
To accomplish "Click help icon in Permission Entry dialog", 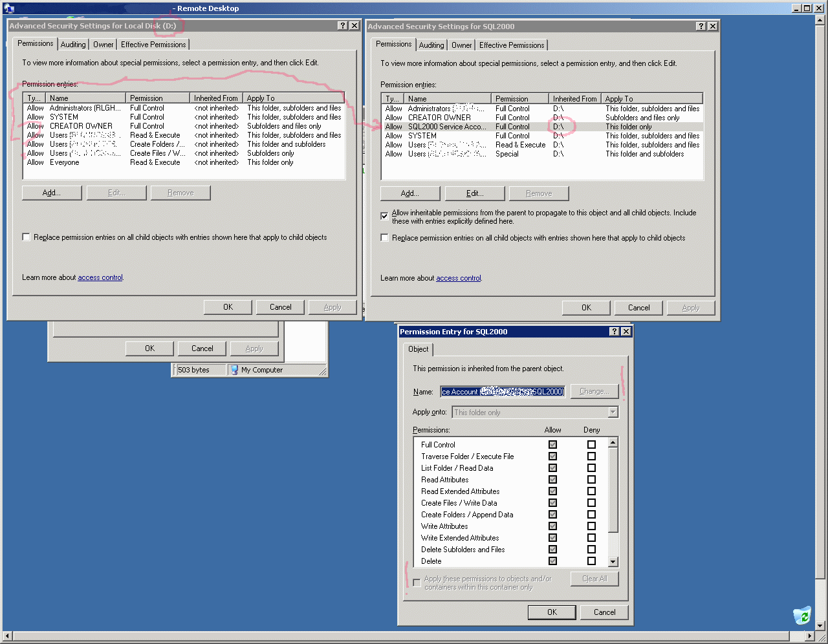I will click(615, 332).
